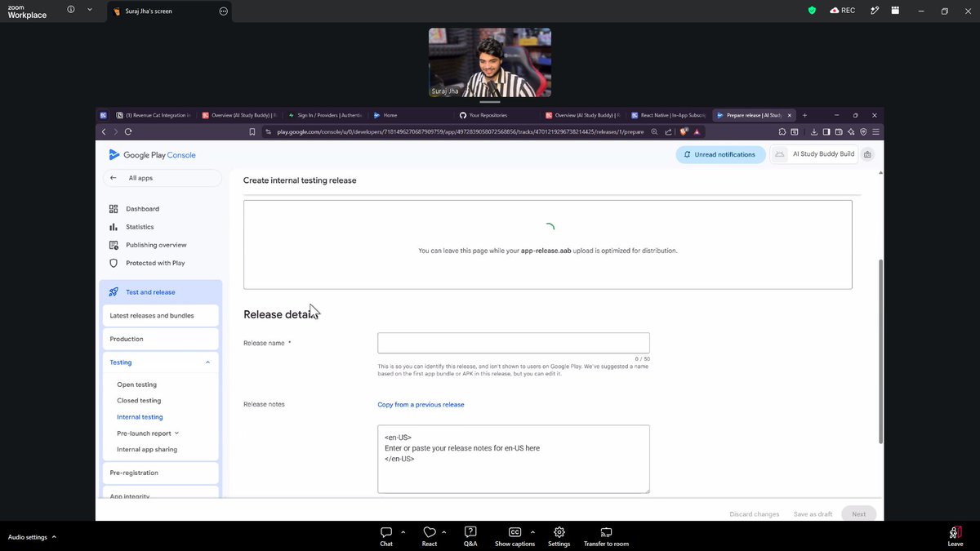
Task: Switch to the React Native In-App Subscriptions tab
Action: 666,115
